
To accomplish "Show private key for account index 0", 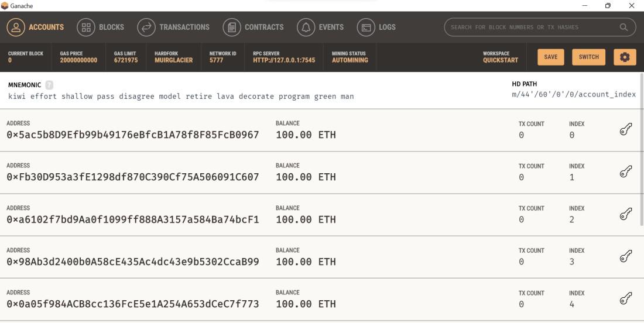I will tap(625, 130).
